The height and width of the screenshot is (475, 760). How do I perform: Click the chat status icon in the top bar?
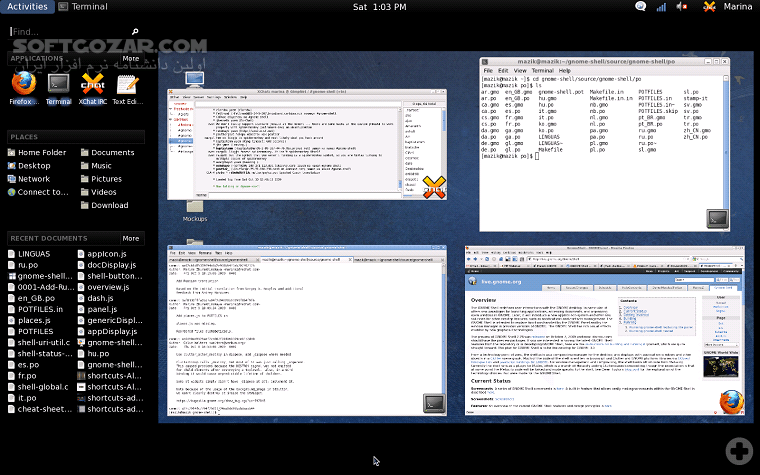tap(641, 7)
